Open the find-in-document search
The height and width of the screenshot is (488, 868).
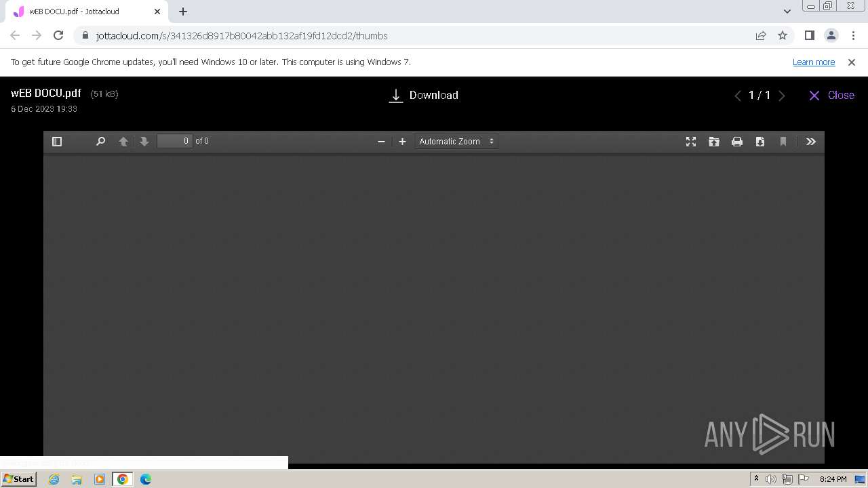100,141
